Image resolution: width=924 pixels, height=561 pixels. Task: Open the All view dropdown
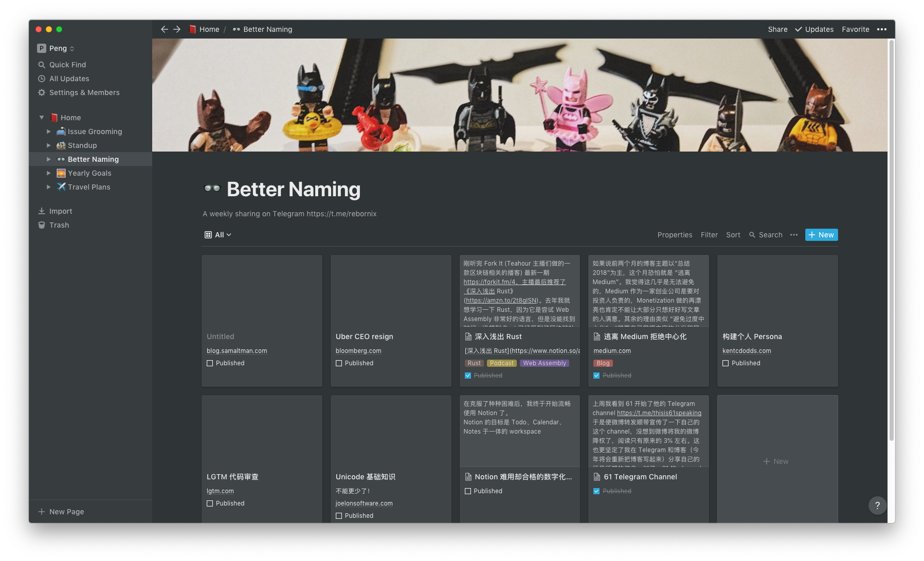pos(218,235)
